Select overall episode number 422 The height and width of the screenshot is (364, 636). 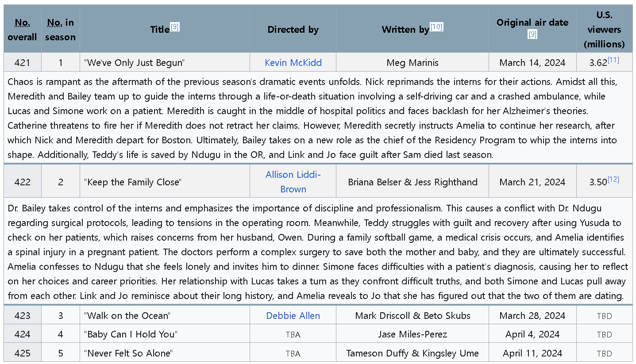pos(22,182)
